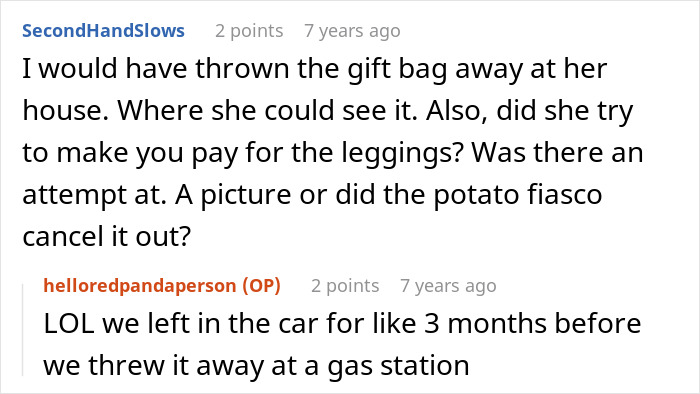Click SecondHandSlows comment's 2 points score

point(249,31)
